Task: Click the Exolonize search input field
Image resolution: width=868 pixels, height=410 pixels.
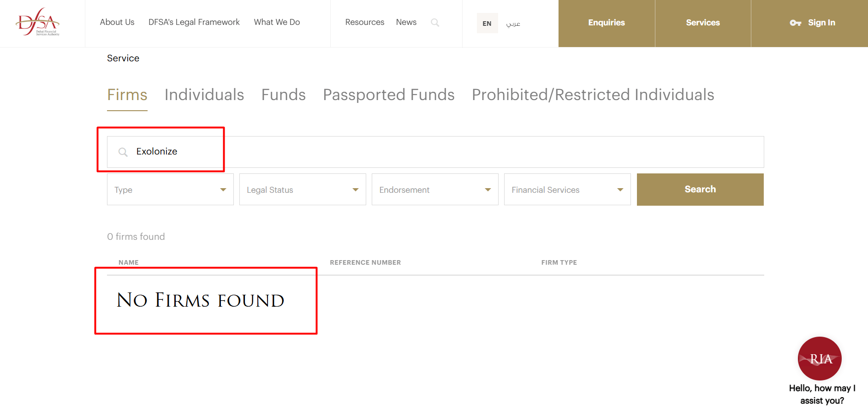Action: tap(415, 152)
